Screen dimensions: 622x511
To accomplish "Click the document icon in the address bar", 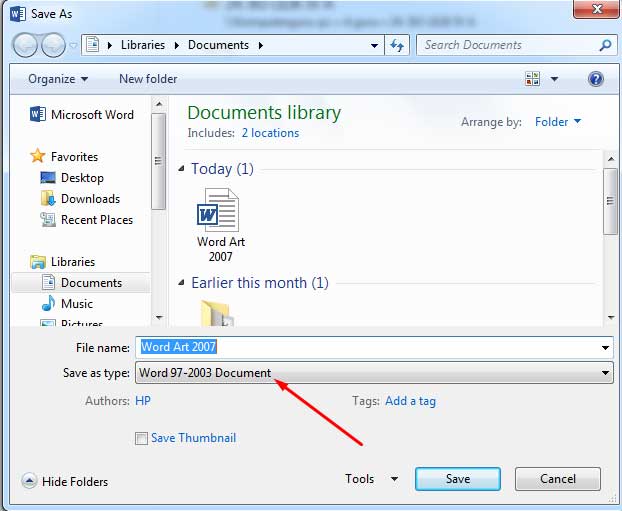I will tap(92, 44).
